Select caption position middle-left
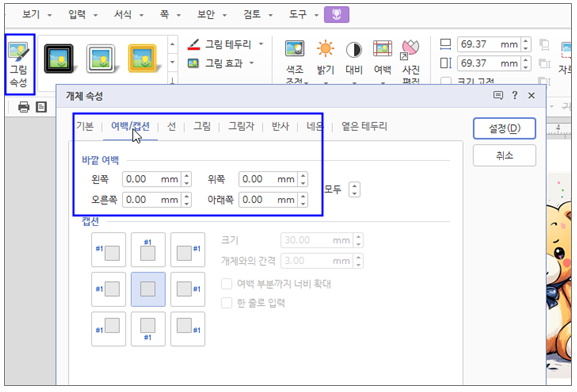The image size is (577, 392). [109, 289]
